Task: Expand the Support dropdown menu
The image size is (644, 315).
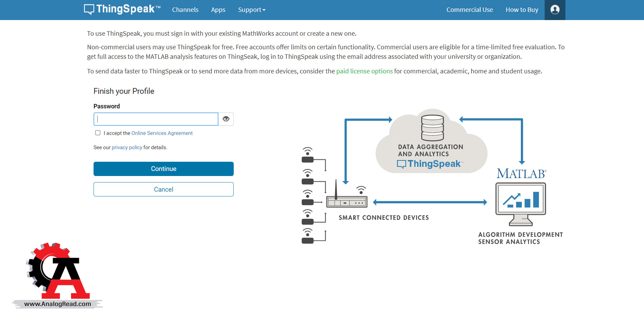Action: point(252,10)
